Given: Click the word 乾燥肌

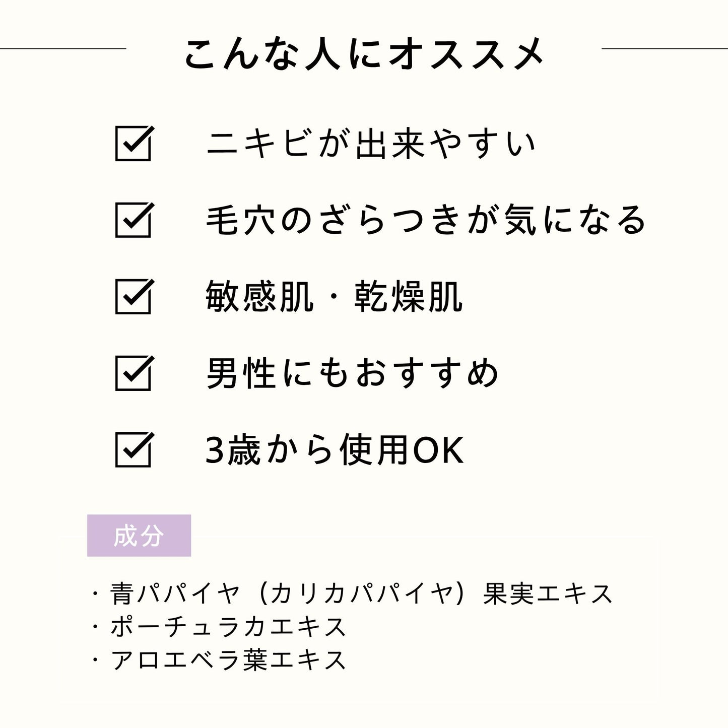Looking at the screenshot, I should click(408, 297).
